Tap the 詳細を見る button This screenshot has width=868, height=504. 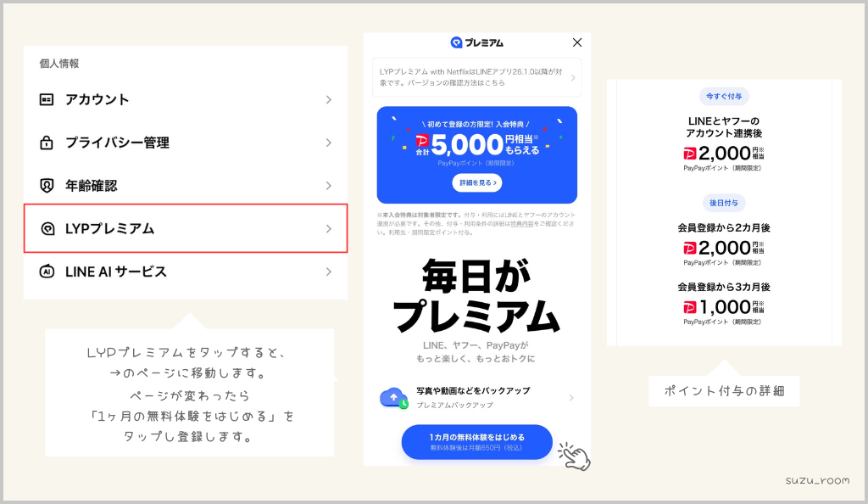(476, 182)
